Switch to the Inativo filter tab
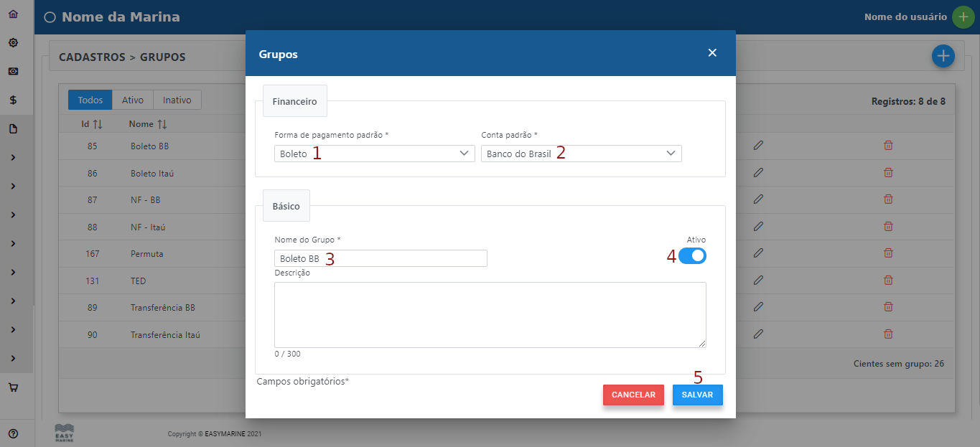 [x=177, y=100]
